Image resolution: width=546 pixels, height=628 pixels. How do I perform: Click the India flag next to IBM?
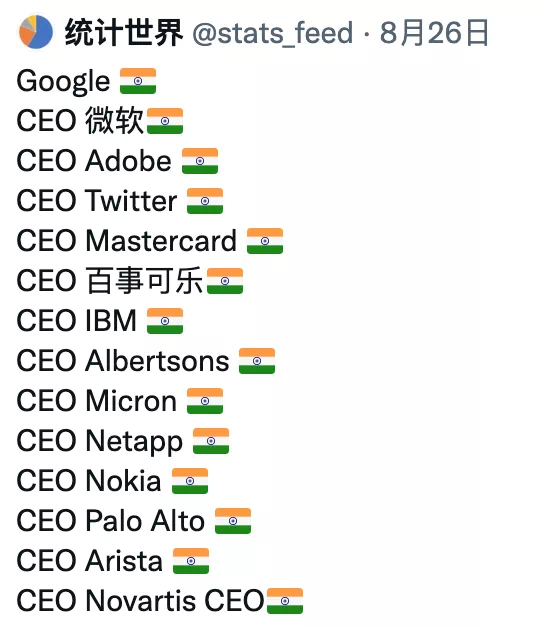165,321
